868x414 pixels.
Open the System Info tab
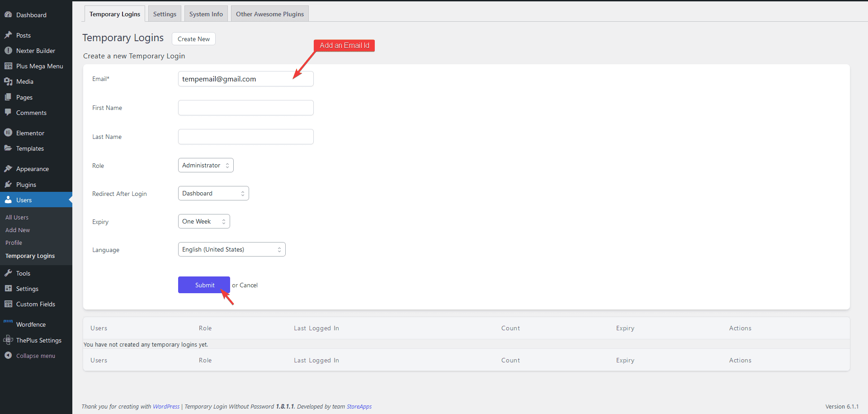(206, 14)
